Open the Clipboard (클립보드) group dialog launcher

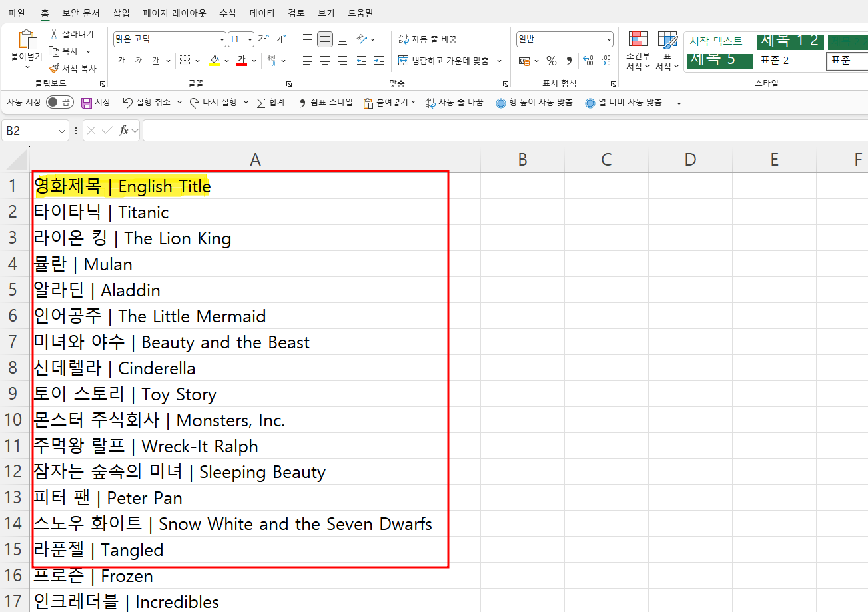(103, 84)
